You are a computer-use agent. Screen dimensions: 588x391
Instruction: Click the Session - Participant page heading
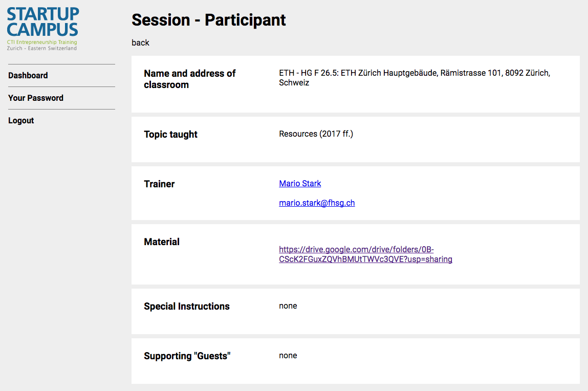click(x=208, y=20)
